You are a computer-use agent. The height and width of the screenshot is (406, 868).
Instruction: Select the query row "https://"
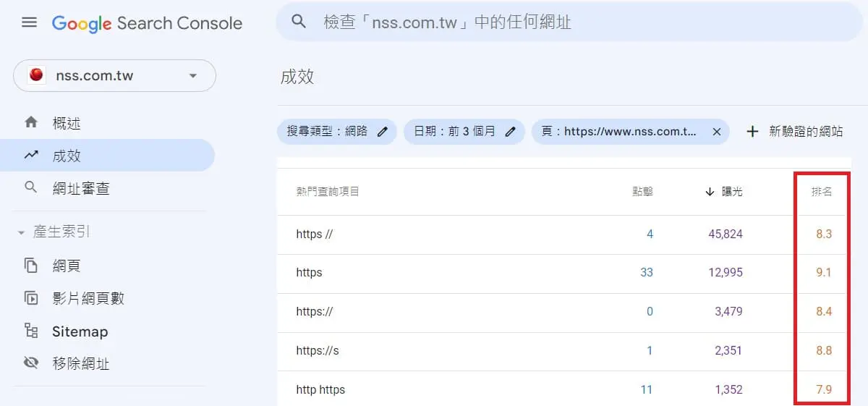pos(564,313)
